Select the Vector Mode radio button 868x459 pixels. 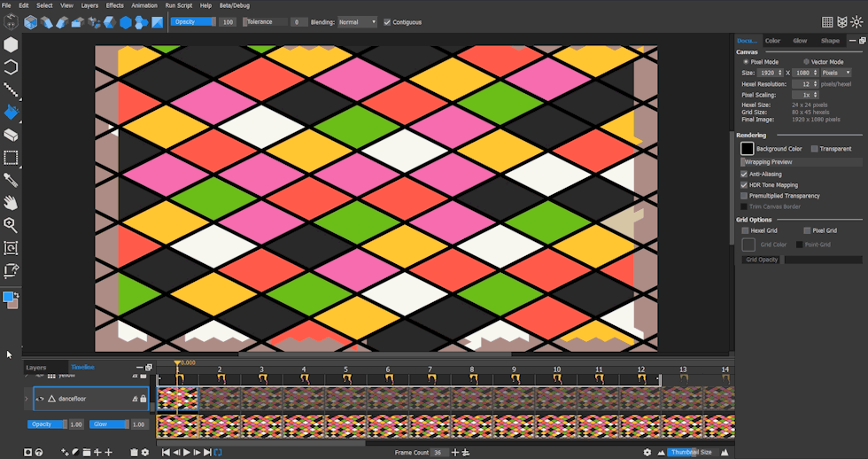tap(805, 62)
